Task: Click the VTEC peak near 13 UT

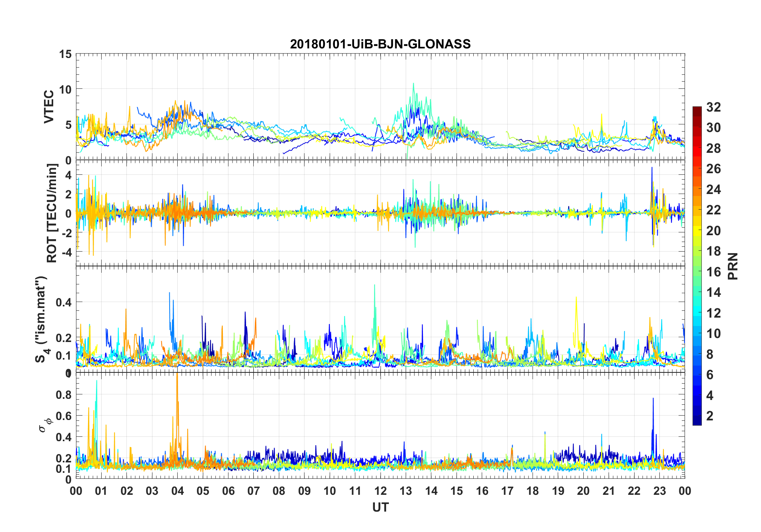Action: 413,84
